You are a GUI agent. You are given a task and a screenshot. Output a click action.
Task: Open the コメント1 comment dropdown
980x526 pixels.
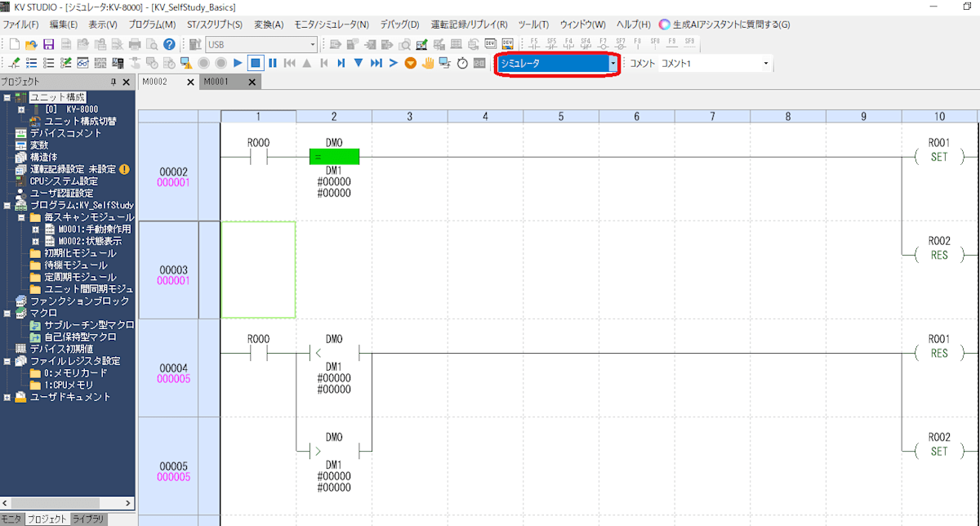766,63
